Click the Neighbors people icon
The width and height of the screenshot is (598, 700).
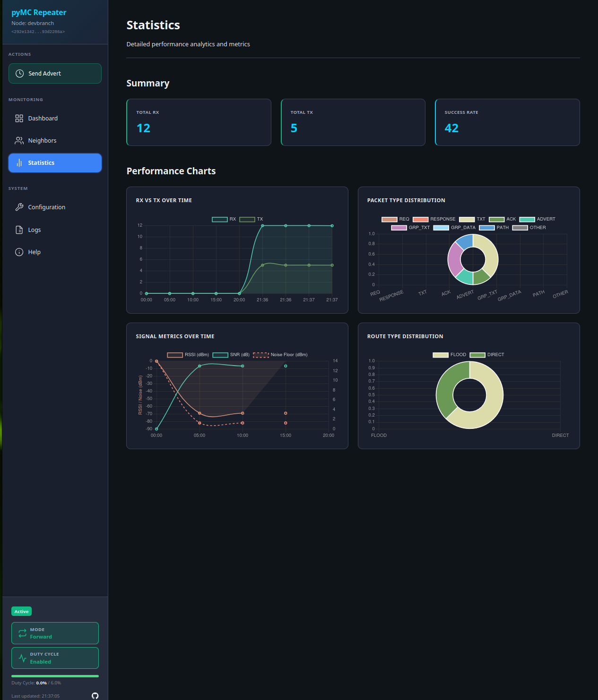click(19, 141)
